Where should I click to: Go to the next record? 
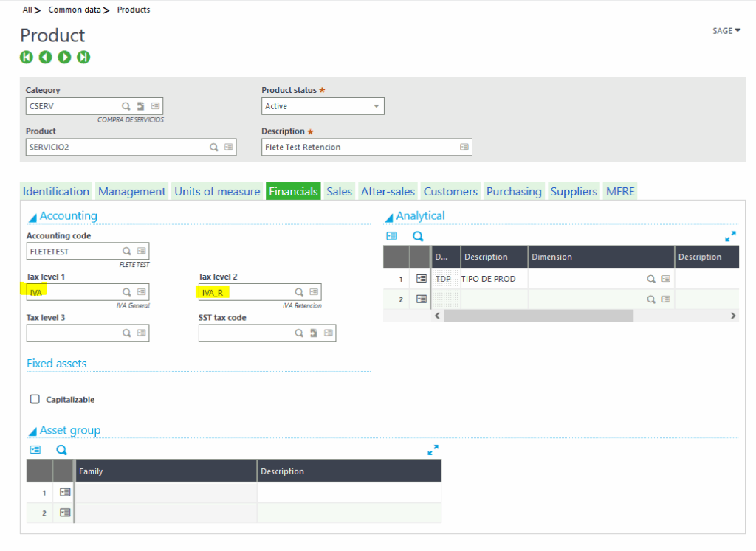(x=64, y=56)
